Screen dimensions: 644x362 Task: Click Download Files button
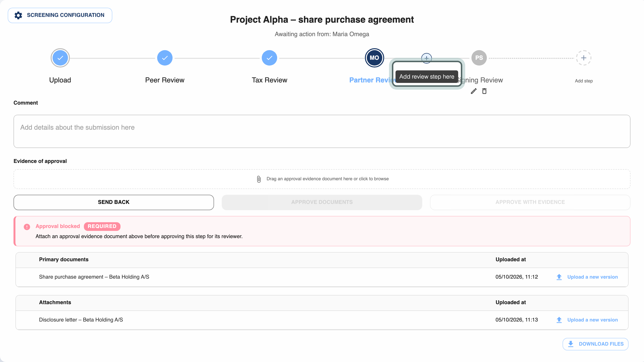click(x=595, y=344)
